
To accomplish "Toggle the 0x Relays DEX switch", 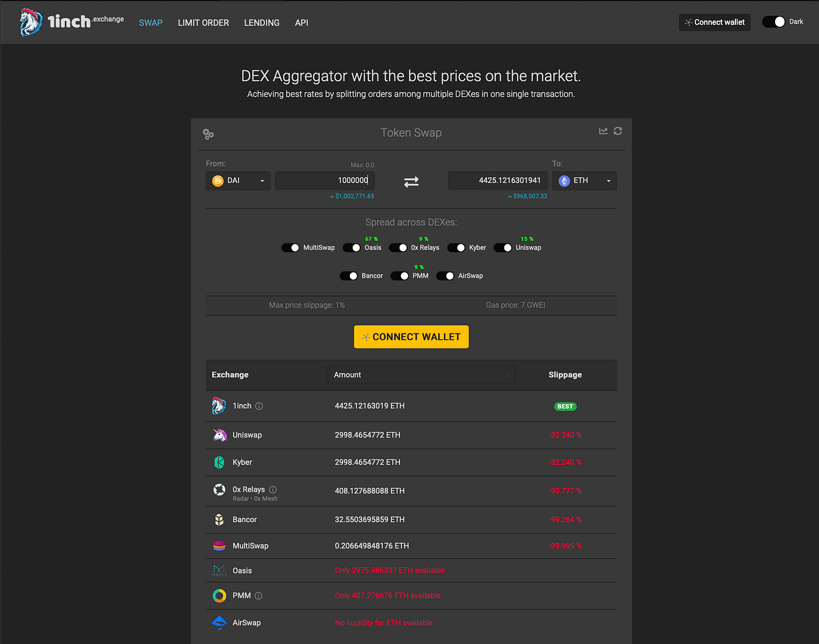I will point(398,247).
